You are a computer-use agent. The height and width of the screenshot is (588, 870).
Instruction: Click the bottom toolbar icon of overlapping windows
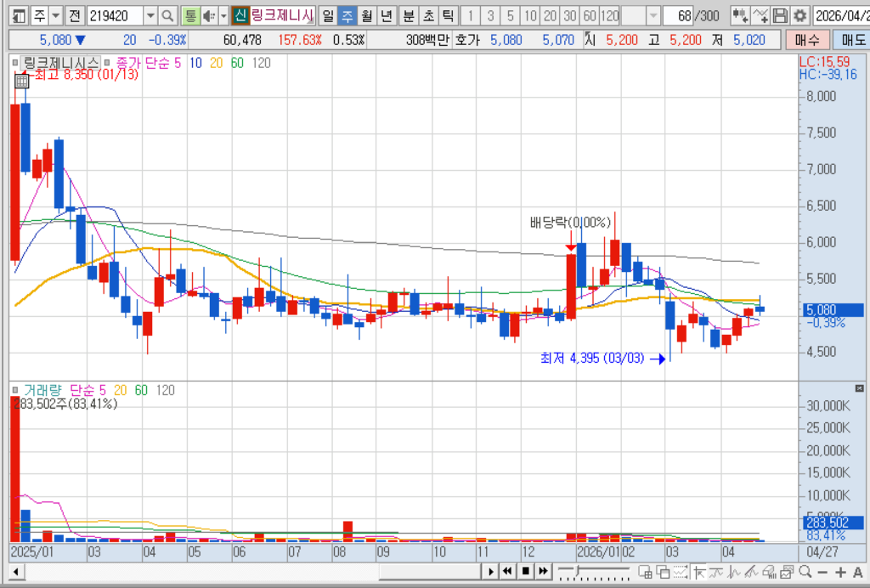pyautogui.click(x=663, y=571)
